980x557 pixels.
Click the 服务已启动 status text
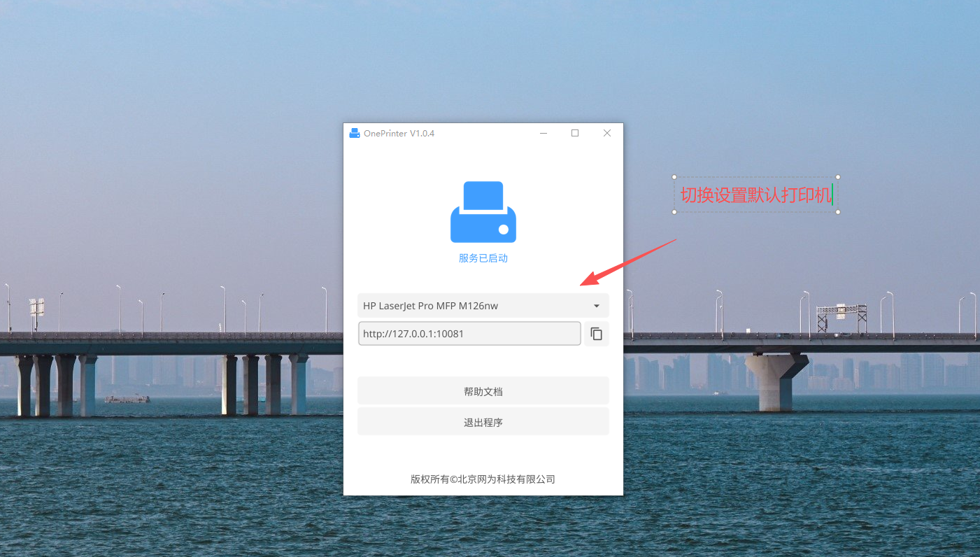click(x=483, y=258)
